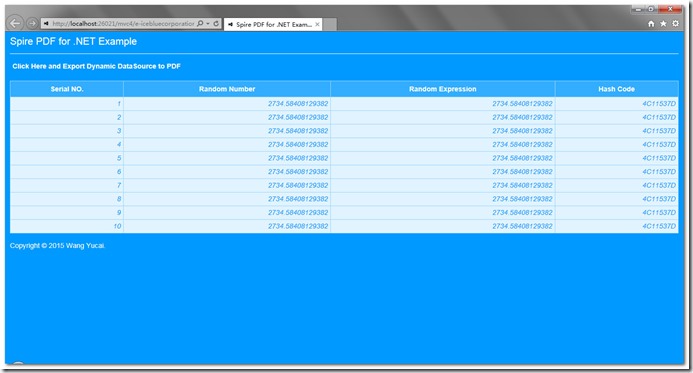Click the Random Expression column header
Screen dimensions: 693x373
point(442,89)
